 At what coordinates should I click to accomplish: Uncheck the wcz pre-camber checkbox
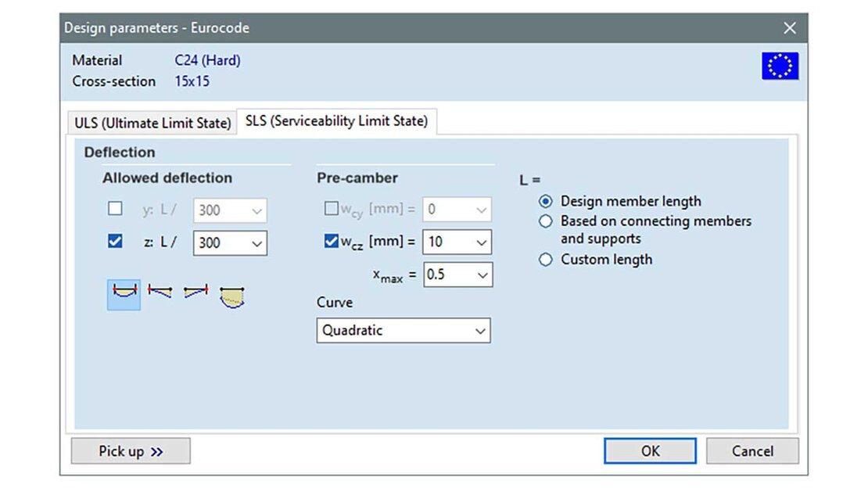point(331,241)
